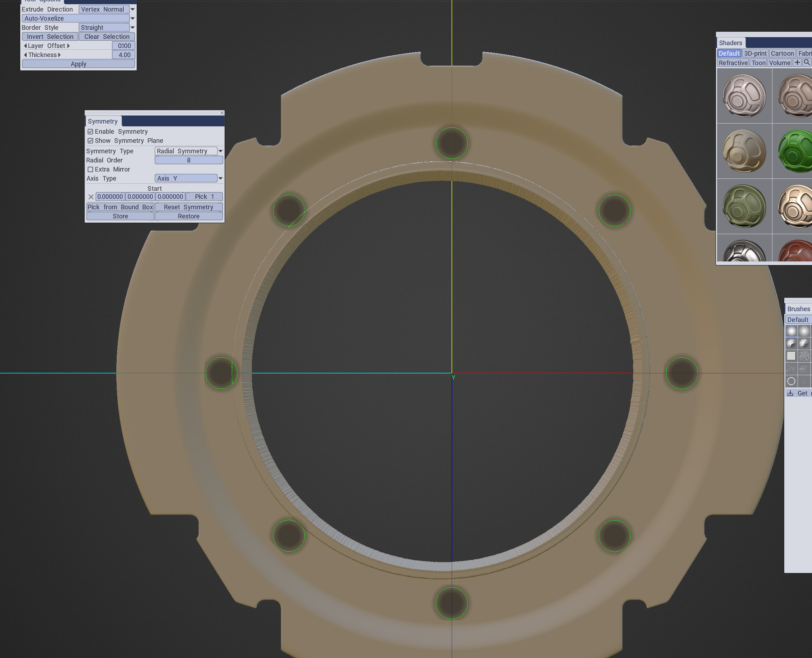Click the plus icon in Shaders panel
Image resolution: width=812 pixels, height=658 pixels.
tap(797, 63)
